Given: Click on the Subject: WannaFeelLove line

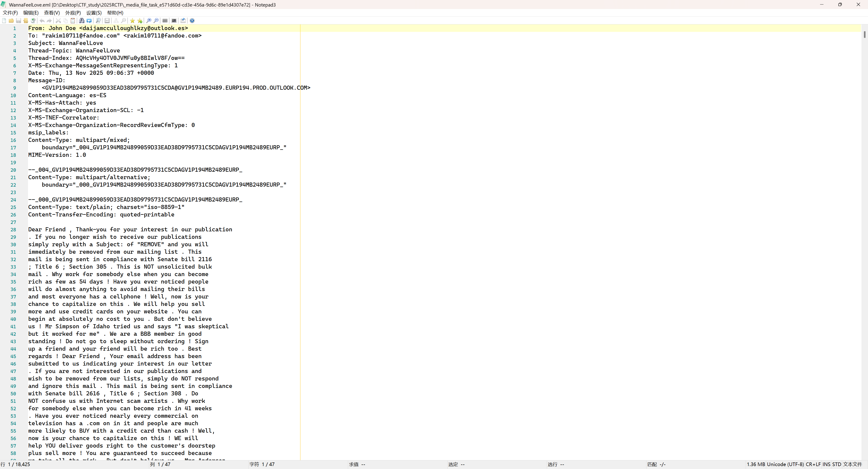Looking at the screenshot, I should click(x=66, y=43).
